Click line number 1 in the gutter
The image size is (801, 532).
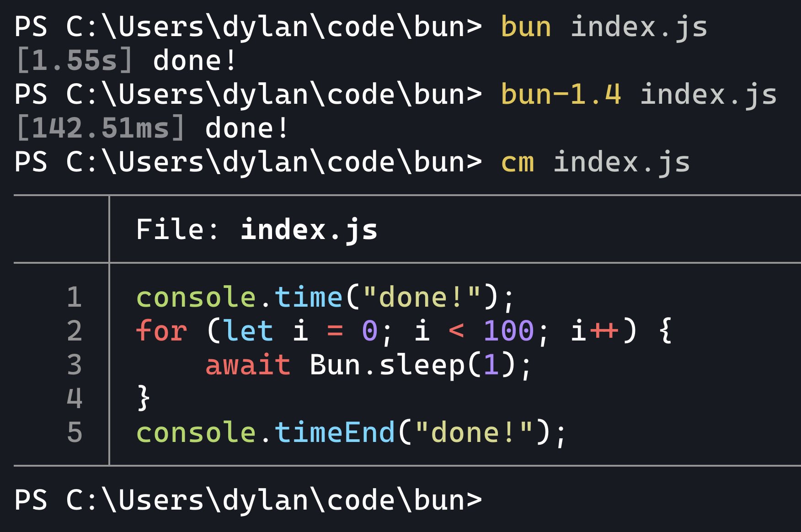click(x=75, y=297)
